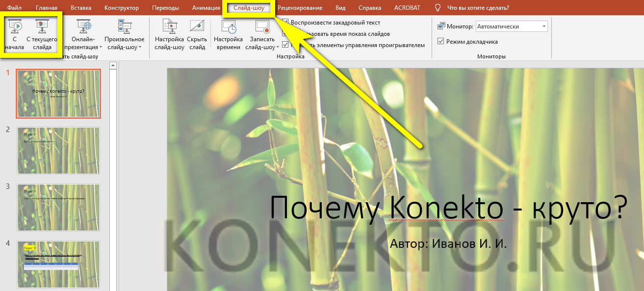Click Rehearse timings (Настройка времени)
644x291 pixels.
(x=229, y=34)
